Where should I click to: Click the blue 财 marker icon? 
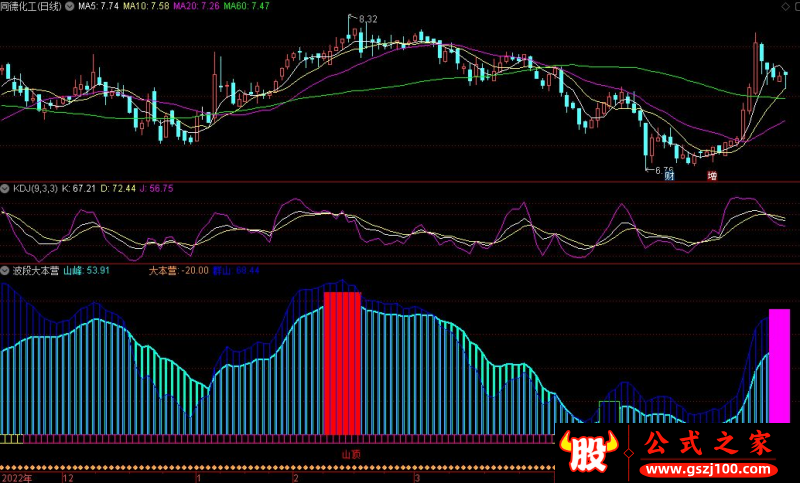coord(669,176)
